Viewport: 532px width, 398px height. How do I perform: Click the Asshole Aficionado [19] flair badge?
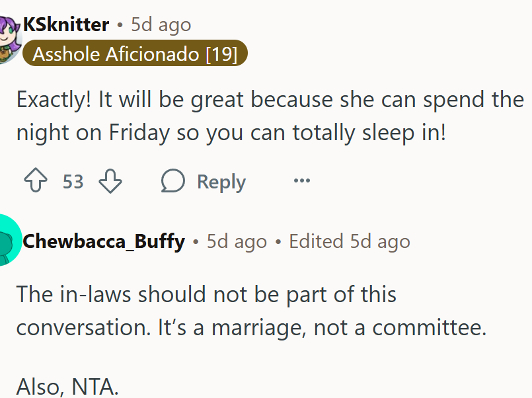pos(135,54)
